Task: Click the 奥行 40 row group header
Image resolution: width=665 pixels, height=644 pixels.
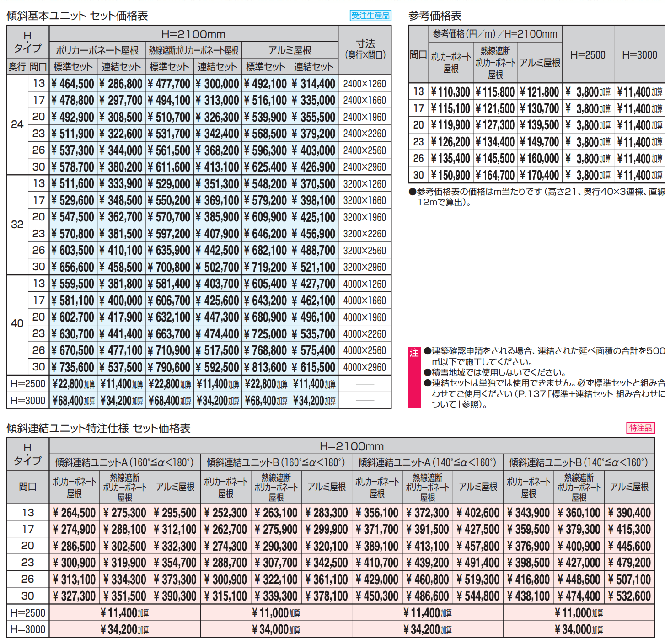Action: (x=17, y=323)
